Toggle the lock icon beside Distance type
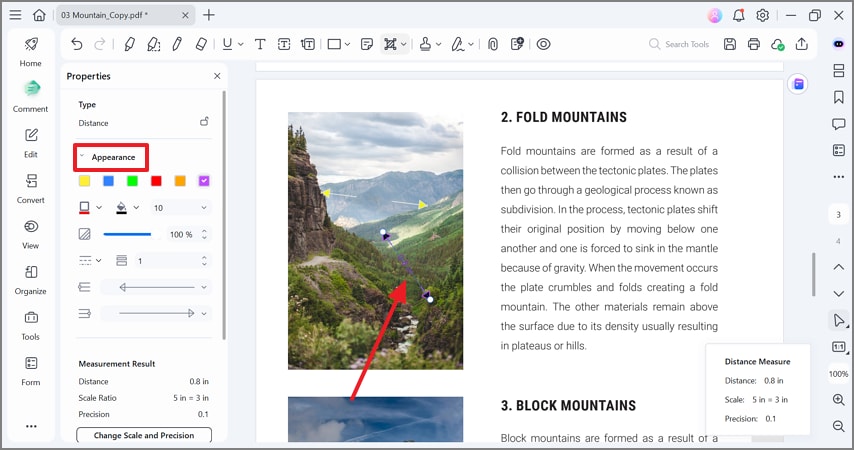The height and width of the screenshot is (450, 854). (204, 121)
